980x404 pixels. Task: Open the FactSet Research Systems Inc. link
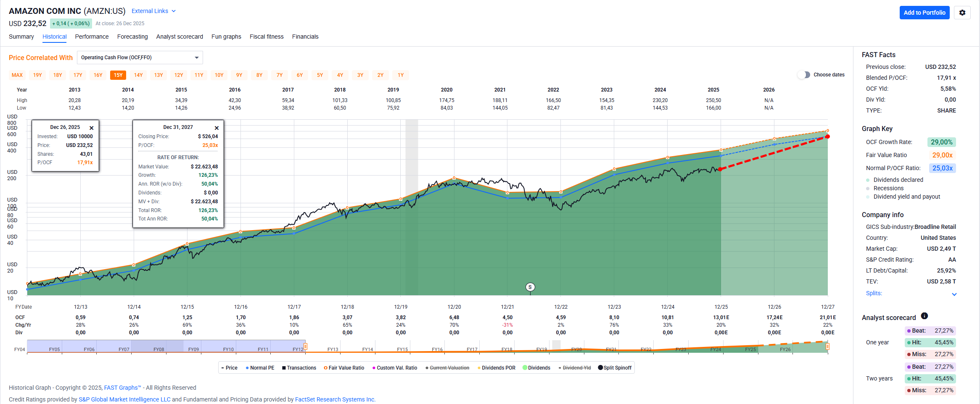[335, 399]
